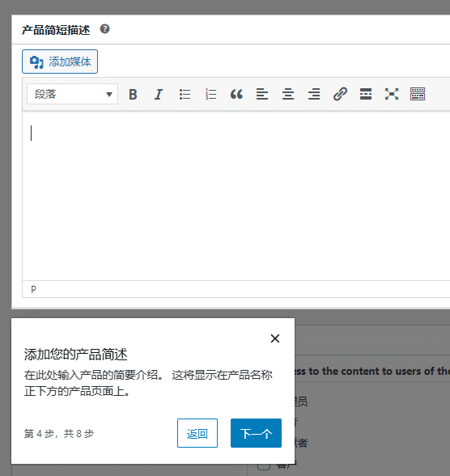
Task: Insert a bulleted list
Action: [185, 94]
